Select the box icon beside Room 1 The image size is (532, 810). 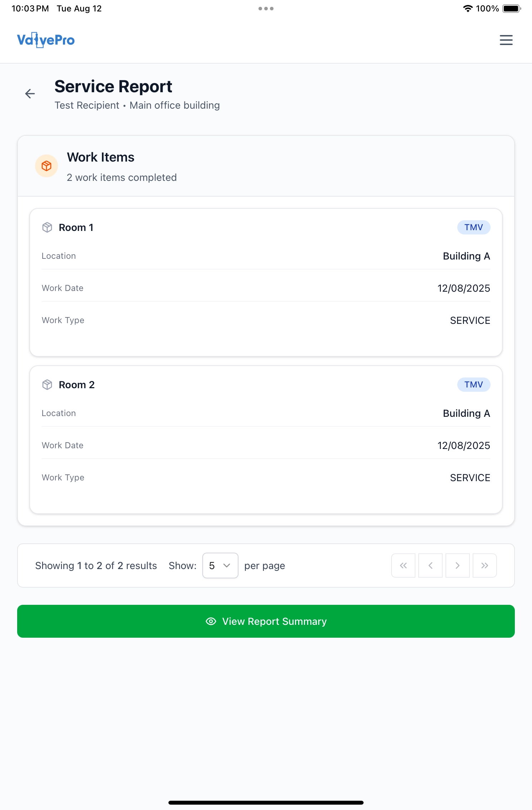point(48,227)
